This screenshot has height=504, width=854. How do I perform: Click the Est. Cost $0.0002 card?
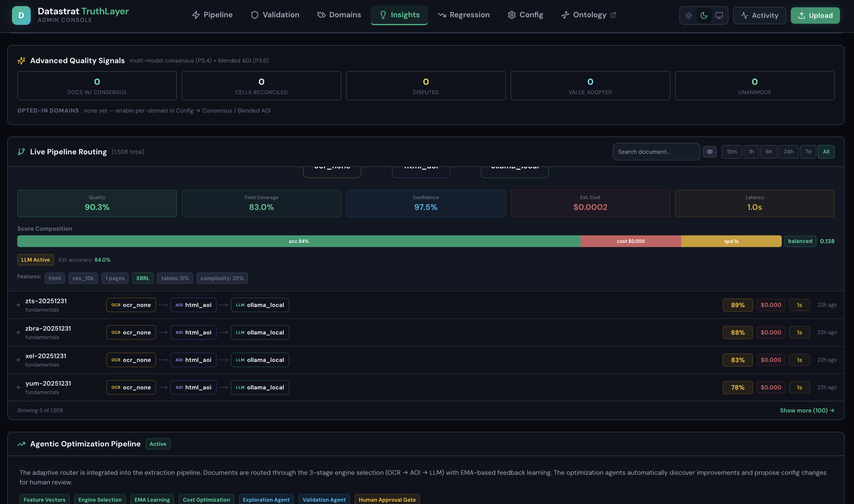[x=590, y=203]
